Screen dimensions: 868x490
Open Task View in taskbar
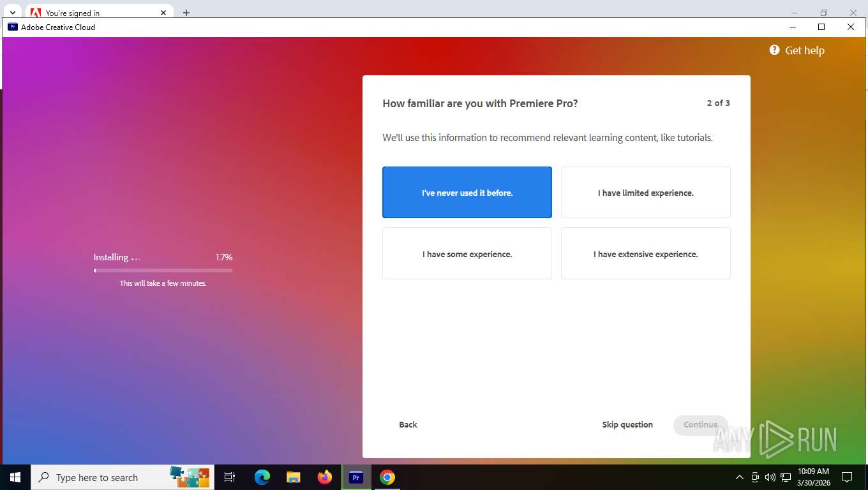(x=230, y=477)
